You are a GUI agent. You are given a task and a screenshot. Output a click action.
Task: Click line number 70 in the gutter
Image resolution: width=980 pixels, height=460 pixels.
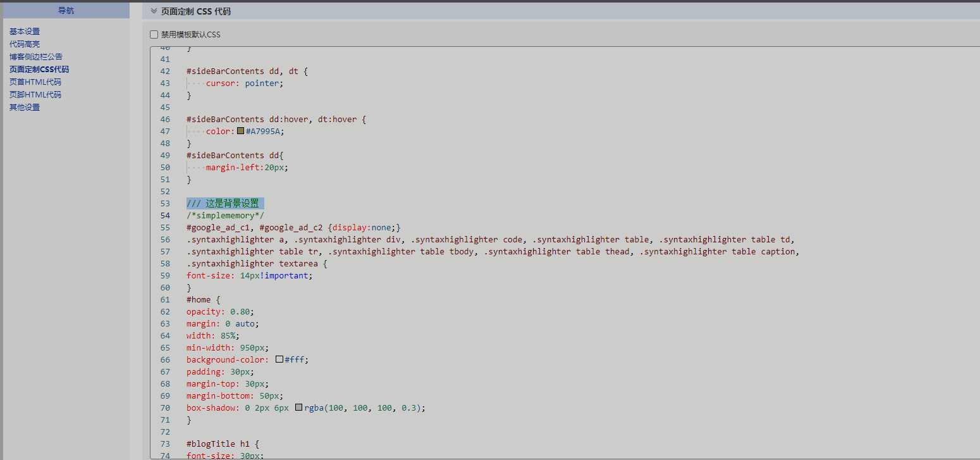[x=166, y=407]
